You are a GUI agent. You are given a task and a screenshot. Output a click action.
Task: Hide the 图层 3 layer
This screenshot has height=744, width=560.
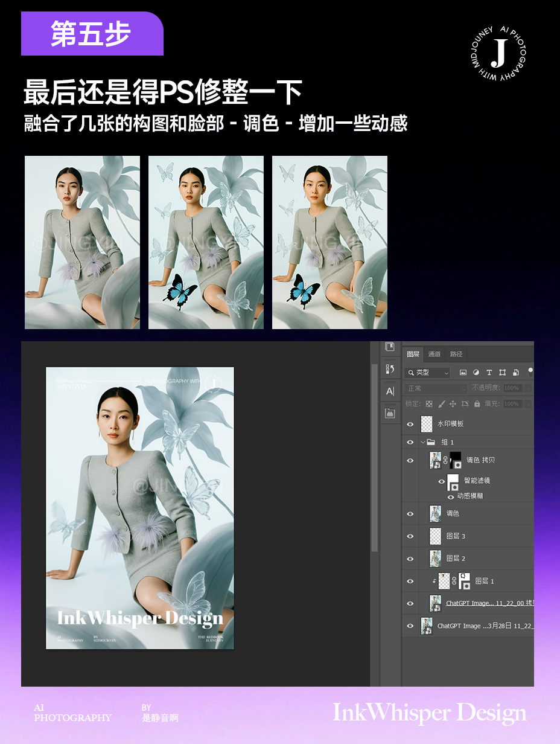click(x=410, y=536)
